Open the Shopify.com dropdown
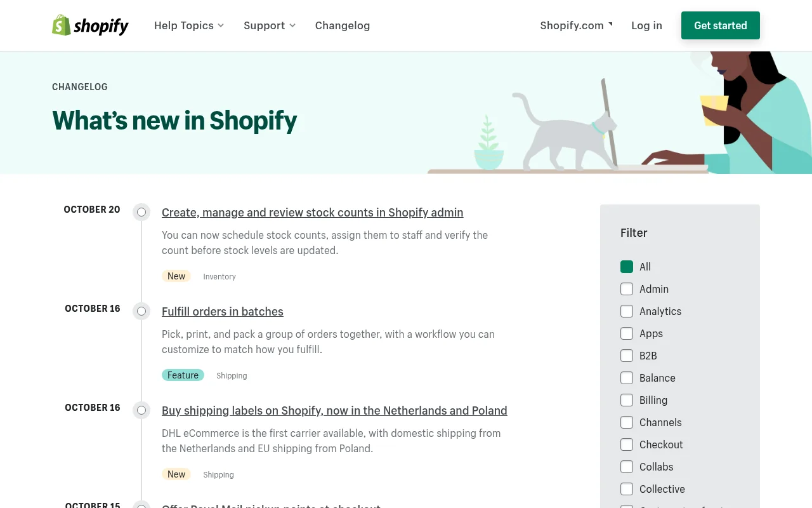The width and height of the screenshot is (812, 508). 577,25
